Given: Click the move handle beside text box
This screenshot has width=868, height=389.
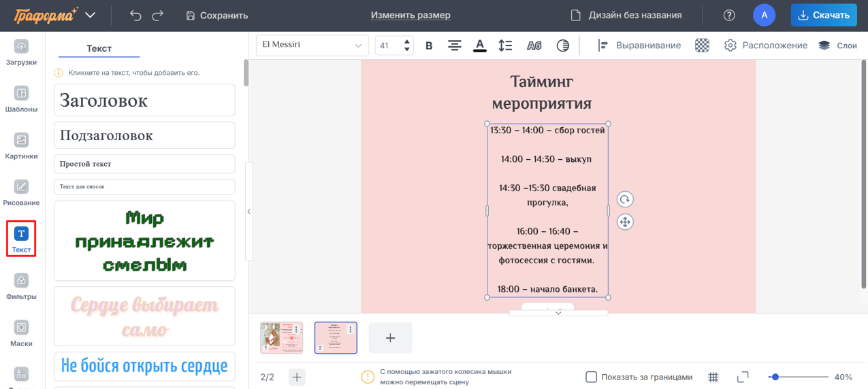Looking at the screenshot, I should pyautogui.click(x=625, y=222).
